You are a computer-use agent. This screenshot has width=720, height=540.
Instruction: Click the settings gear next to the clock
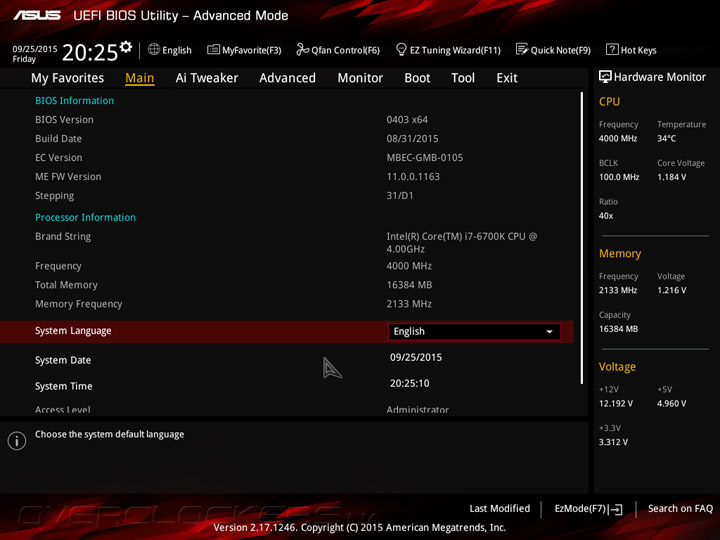tap(126, 47)
